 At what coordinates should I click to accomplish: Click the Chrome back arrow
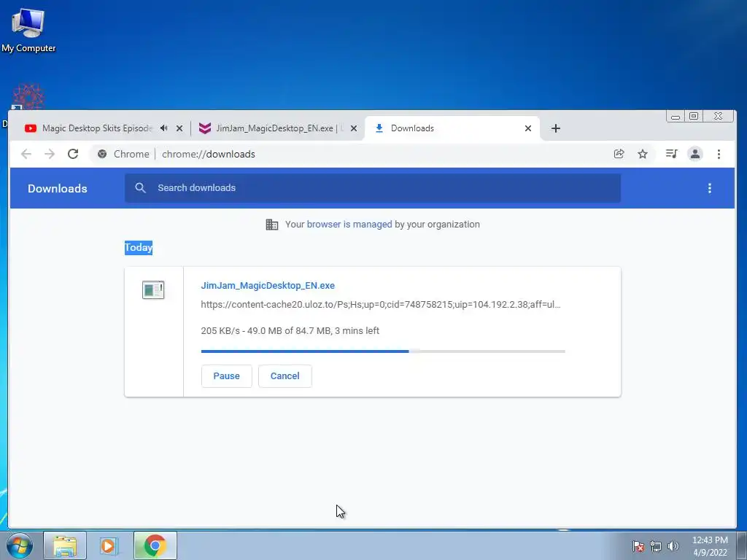pos(26,154)
